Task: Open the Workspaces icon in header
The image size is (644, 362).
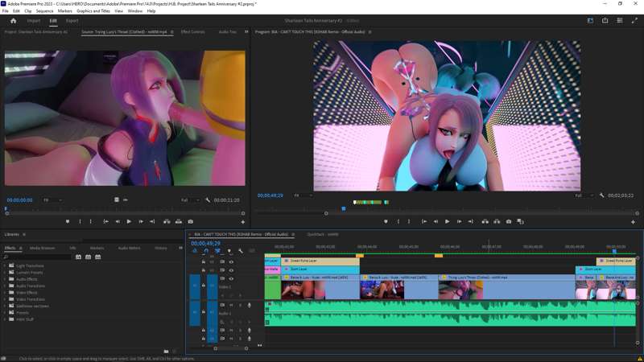Action: [590, 21]
